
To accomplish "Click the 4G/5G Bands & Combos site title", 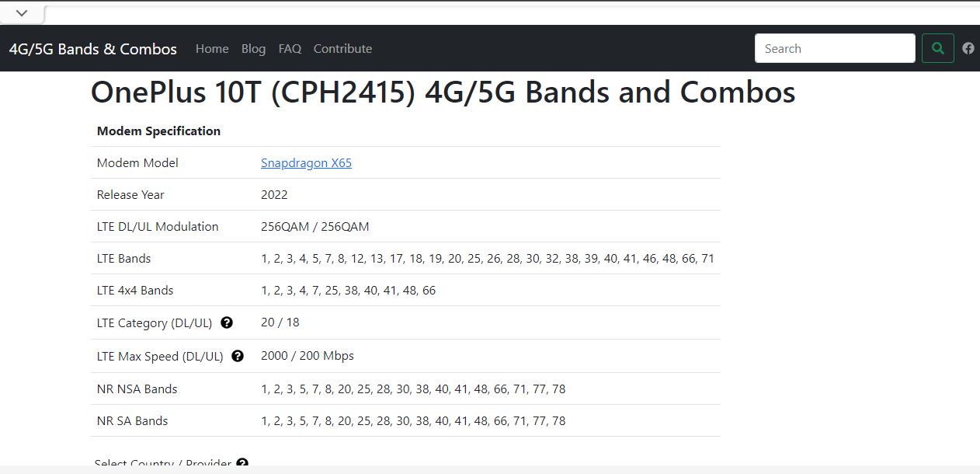I will point(92,48).
